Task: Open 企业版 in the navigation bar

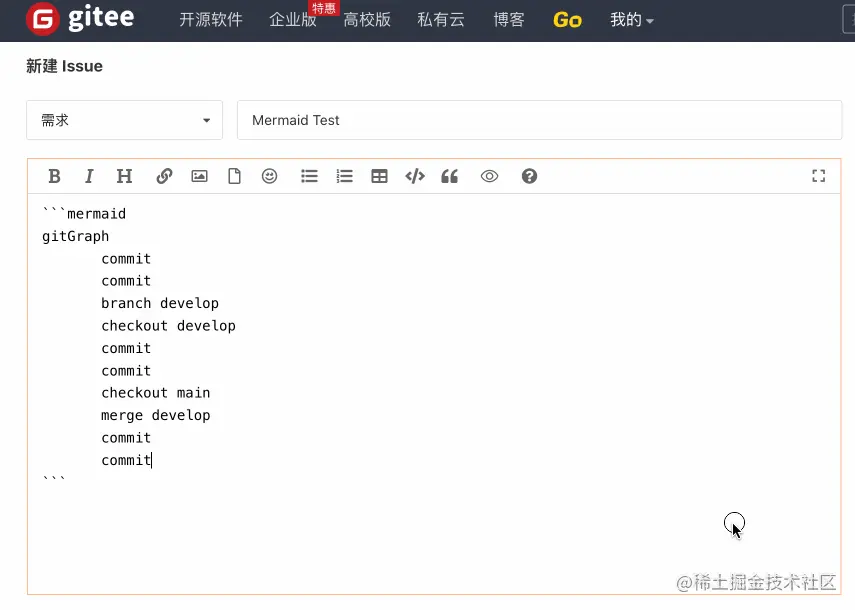Action: click(x=292, y=20)
